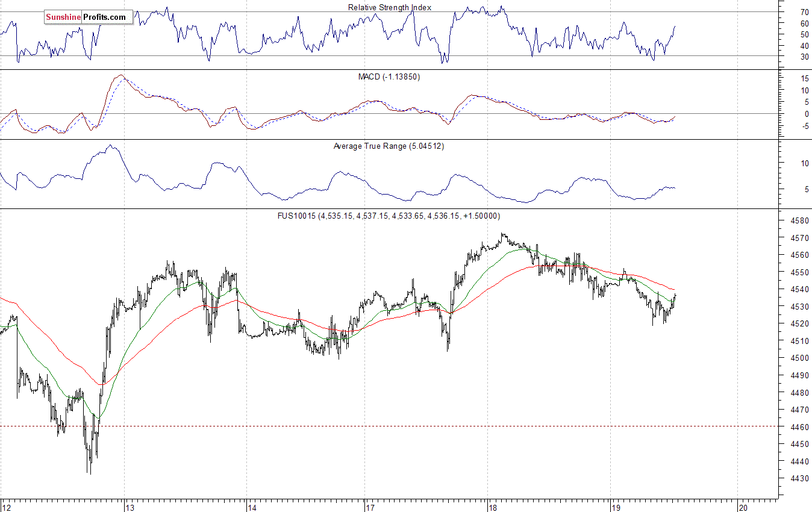Click the date label 13 on time axis
This screenshot has width=812, height=512.
point(130,507)
